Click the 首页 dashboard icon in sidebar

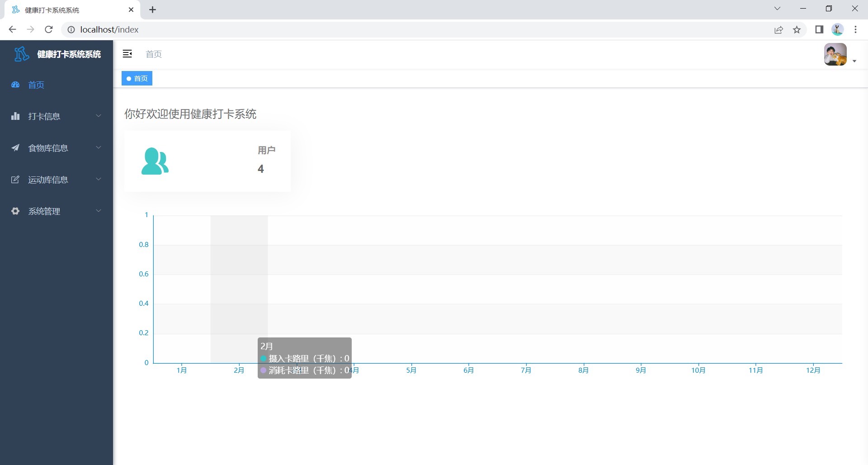(15, 85)
